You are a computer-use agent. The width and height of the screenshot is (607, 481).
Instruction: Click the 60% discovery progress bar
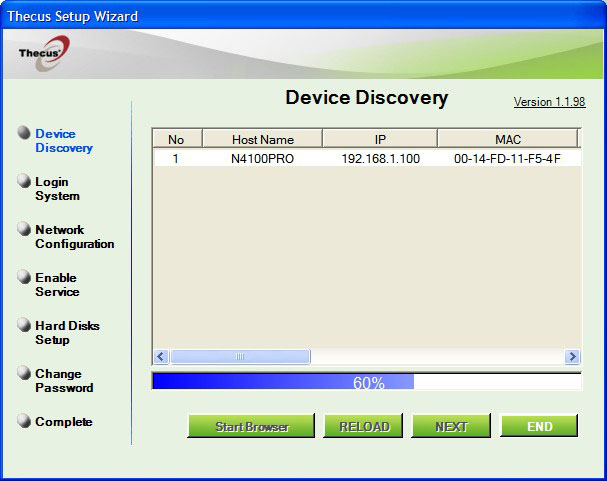pyautogui.click(x=367, y=382)
